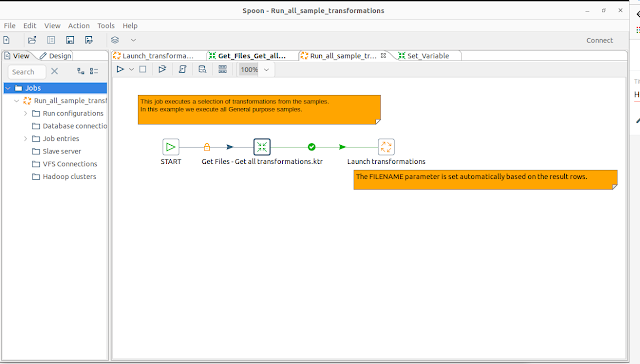Open the Action menu
The image size is (640, 364).
(x=79, y=25)
